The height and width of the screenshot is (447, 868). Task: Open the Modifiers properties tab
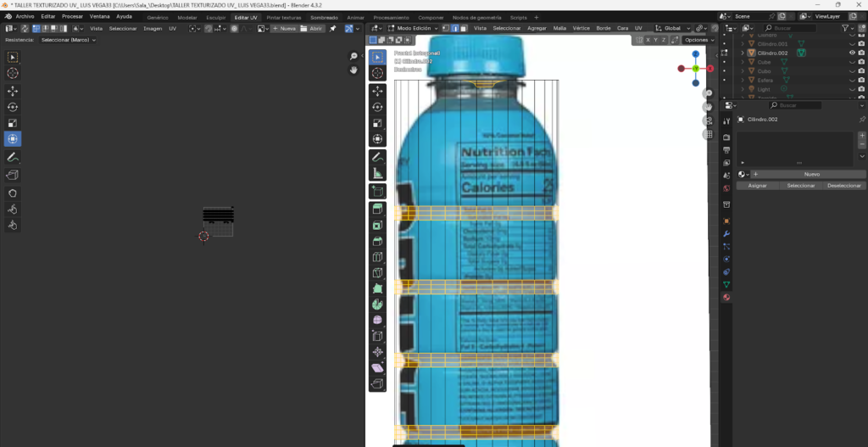point(726,234)
